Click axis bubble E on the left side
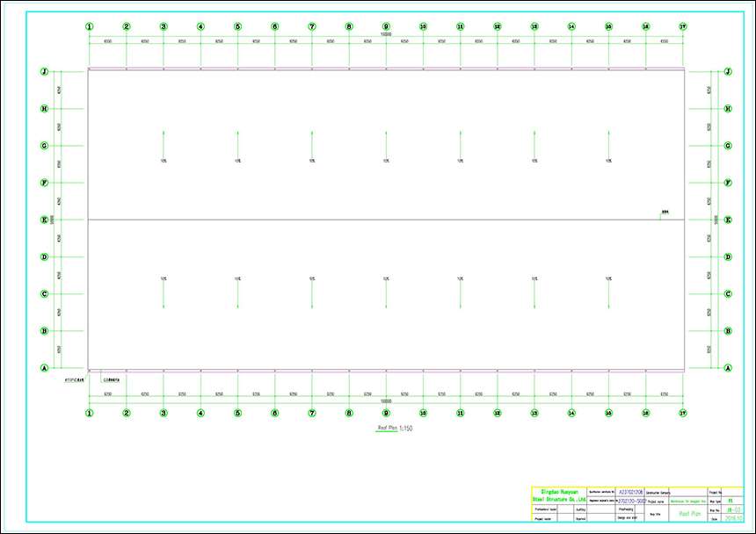Screen dimensions: 756x534 click(x=44, y=220)
